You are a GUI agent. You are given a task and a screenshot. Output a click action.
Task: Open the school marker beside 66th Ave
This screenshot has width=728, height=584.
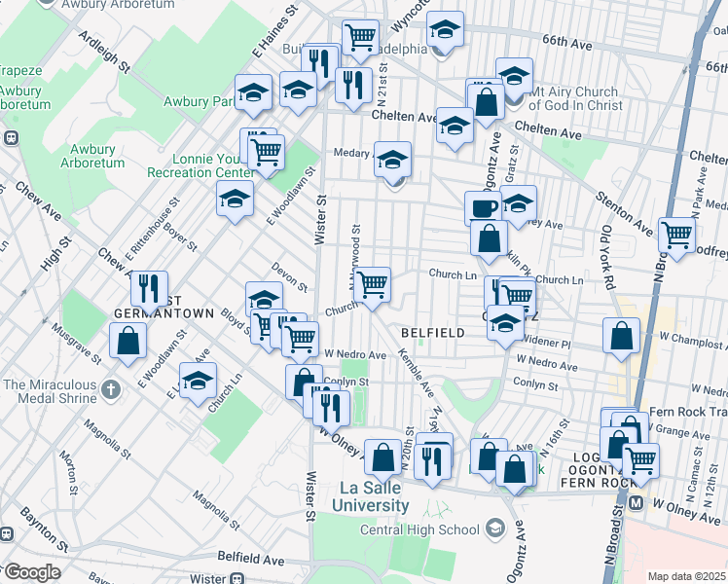445,30
